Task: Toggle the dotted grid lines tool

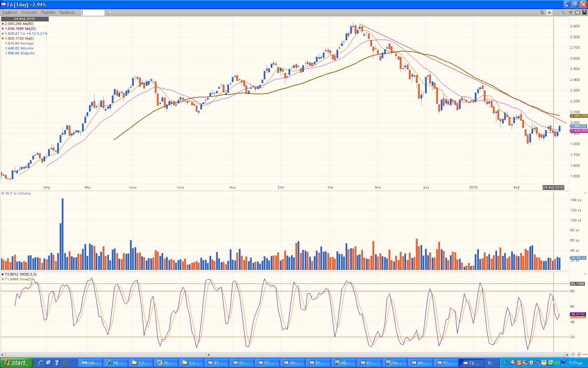Action: tap(570, 12)
